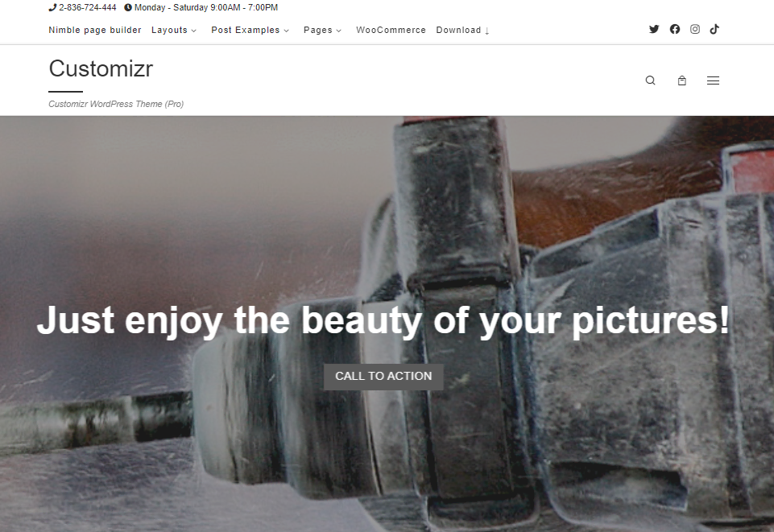Open the Nimble page builder menu item
Image resolution: width=774 pixels, height=532 pixels.
(95, 30)
